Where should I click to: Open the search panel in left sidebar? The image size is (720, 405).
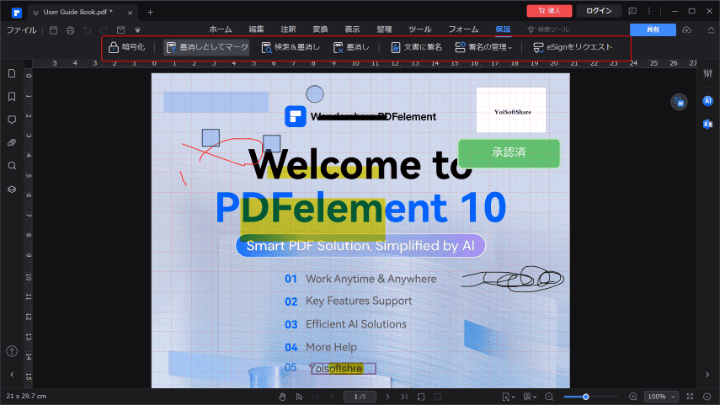pos(12,166)
